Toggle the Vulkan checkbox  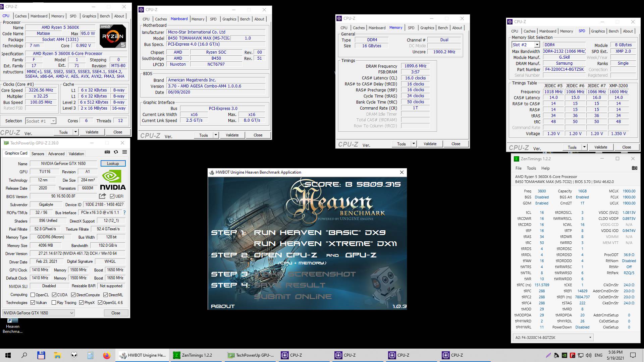click(x=33, y=303)
